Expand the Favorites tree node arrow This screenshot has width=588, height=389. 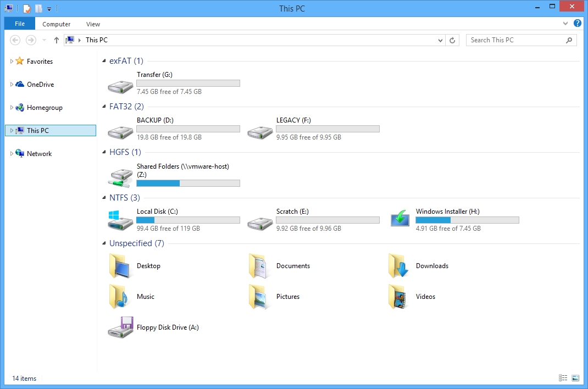(x=12, y=61)
